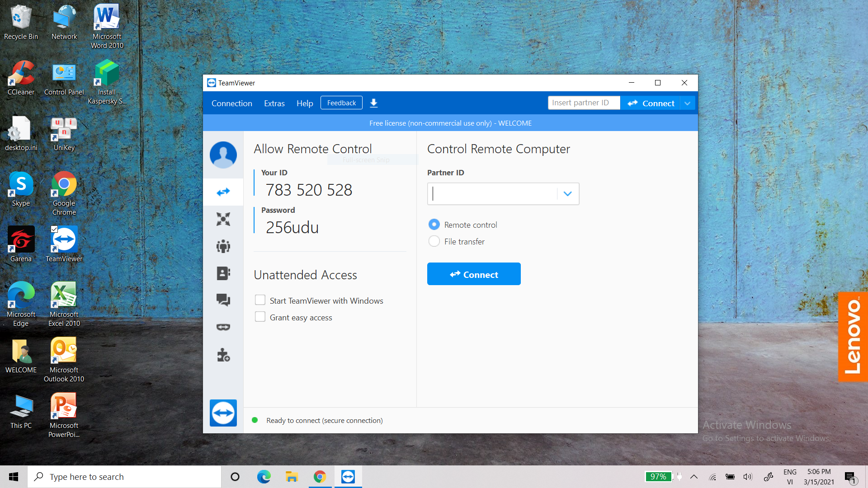
Task: Open Edge from the taskbar
Action: pyautogui.click(x=264, y=477)
